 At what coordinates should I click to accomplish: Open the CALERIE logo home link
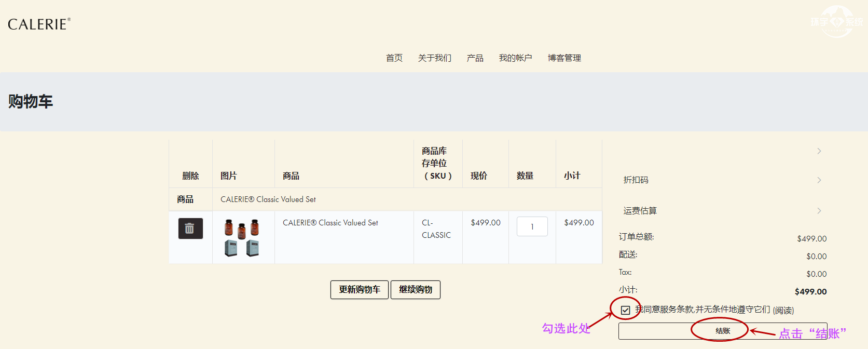click(39, 24)
